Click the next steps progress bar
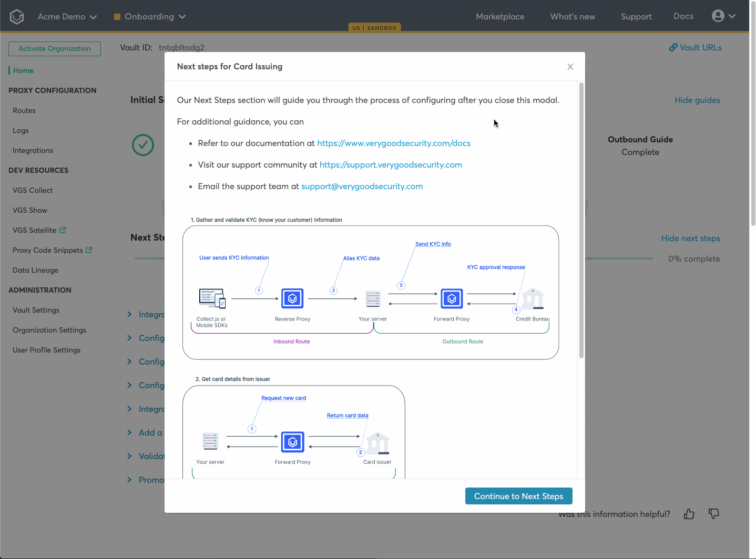Screen dimensions: 756x559 click(x=393, y=258)
